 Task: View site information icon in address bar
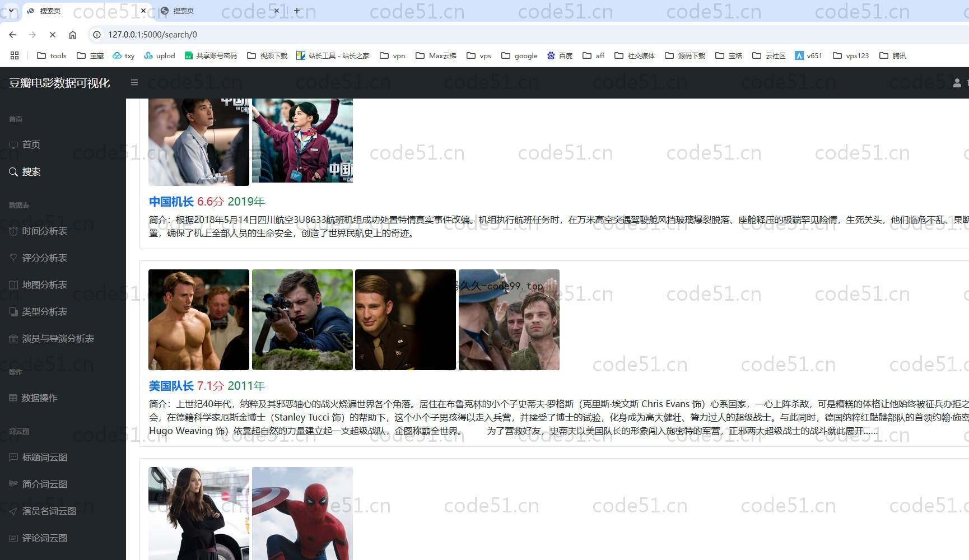pos(97,35)
